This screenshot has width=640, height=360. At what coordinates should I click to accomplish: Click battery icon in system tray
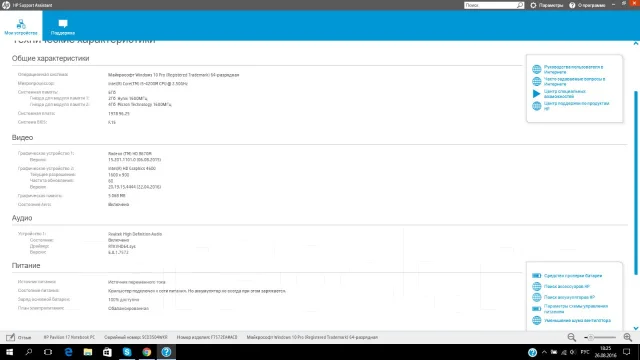[554, 352]
